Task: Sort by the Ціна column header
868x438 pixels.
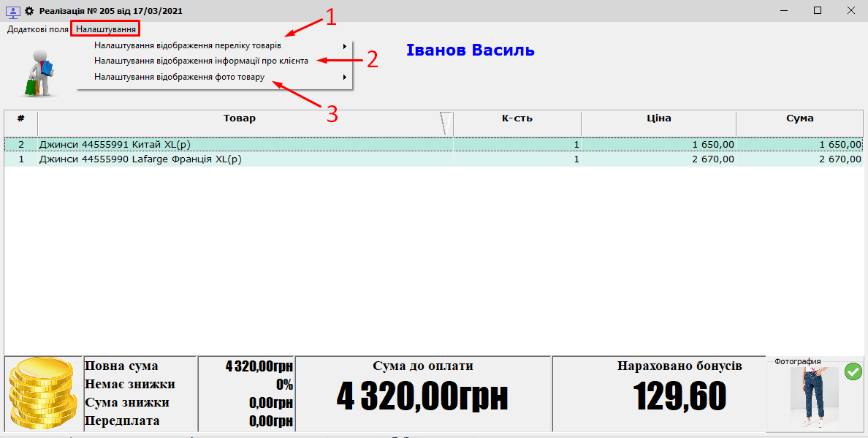Action: 658,118
